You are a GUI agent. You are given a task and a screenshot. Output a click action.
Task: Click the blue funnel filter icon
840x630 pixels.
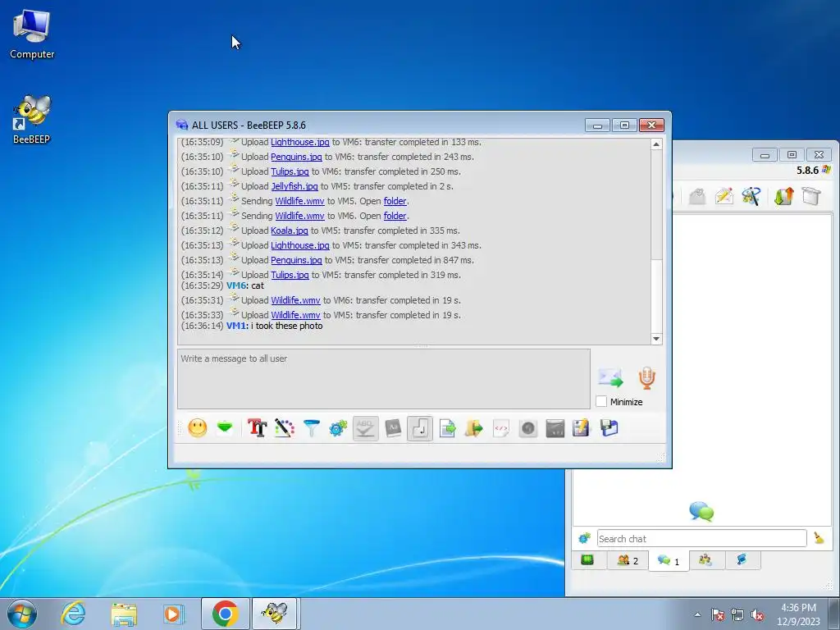tap(311, 428)
